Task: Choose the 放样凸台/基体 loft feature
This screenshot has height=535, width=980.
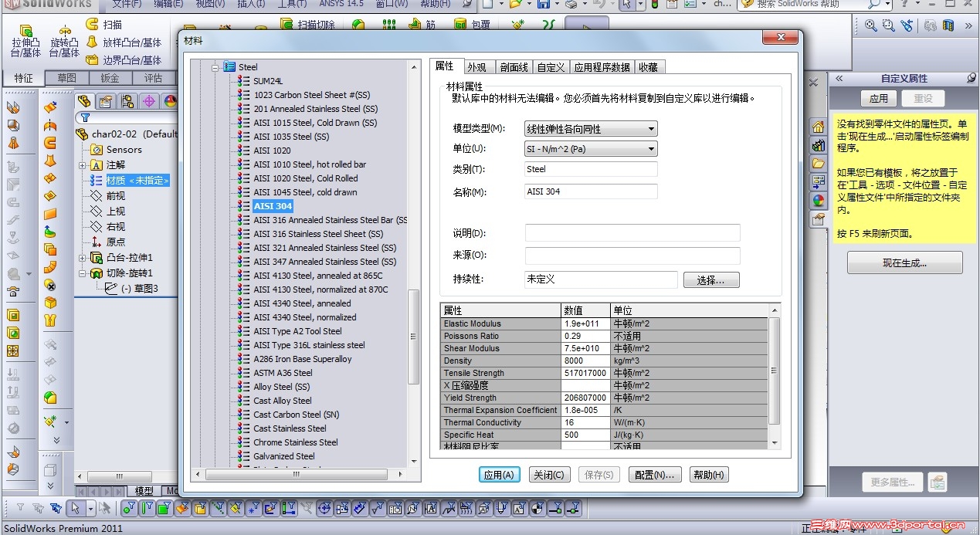Action: pyautogui.click(x=124, y=42)
